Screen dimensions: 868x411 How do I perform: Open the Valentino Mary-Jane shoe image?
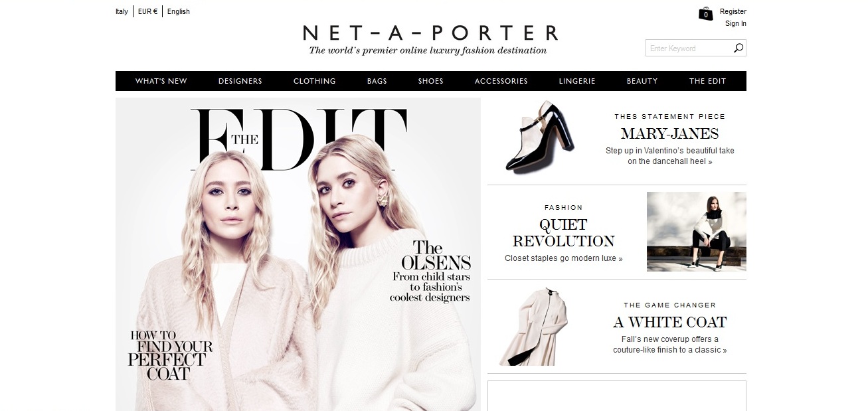tap(539, 137)
